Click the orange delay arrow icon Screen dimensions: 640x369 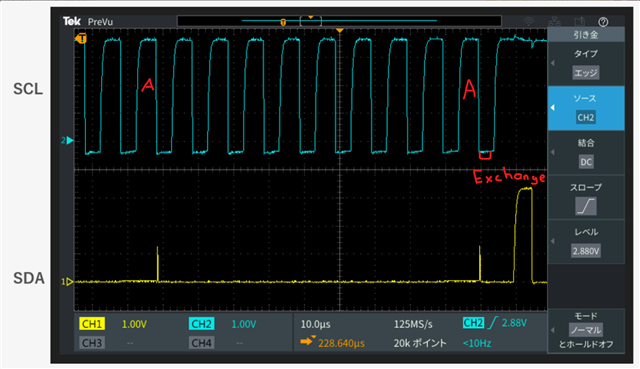coord(308,341)
